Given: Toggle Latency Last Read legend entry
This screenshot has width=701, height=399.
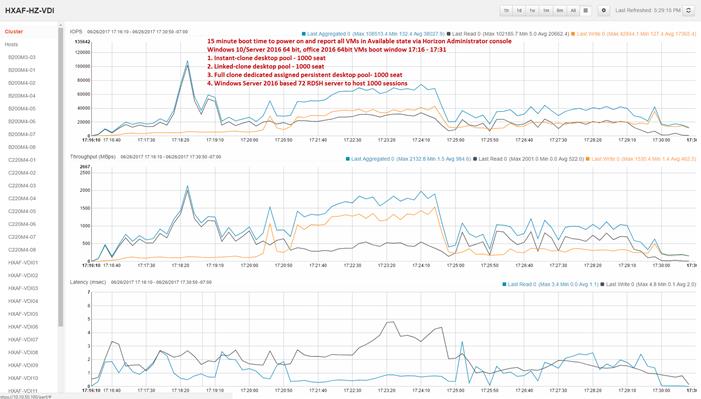Looking at the screenshot, I should tap(550, 284).
